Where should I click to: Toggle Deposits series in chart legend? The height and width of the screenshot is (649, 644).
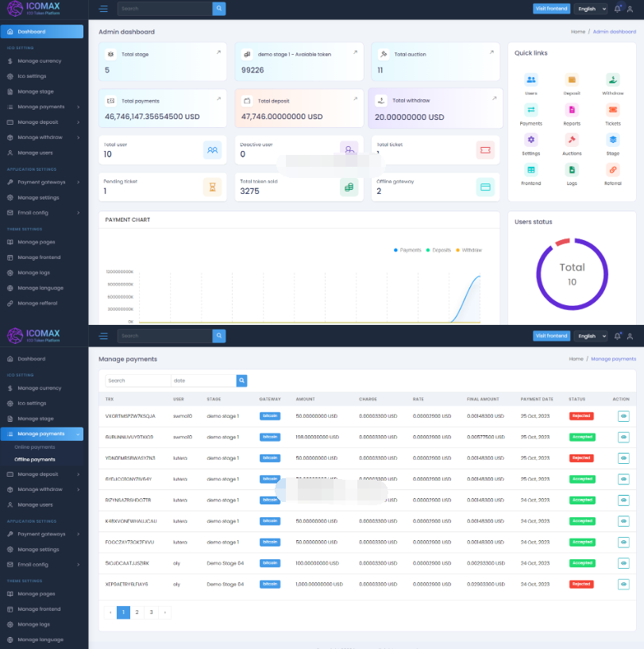click(438, 250)
